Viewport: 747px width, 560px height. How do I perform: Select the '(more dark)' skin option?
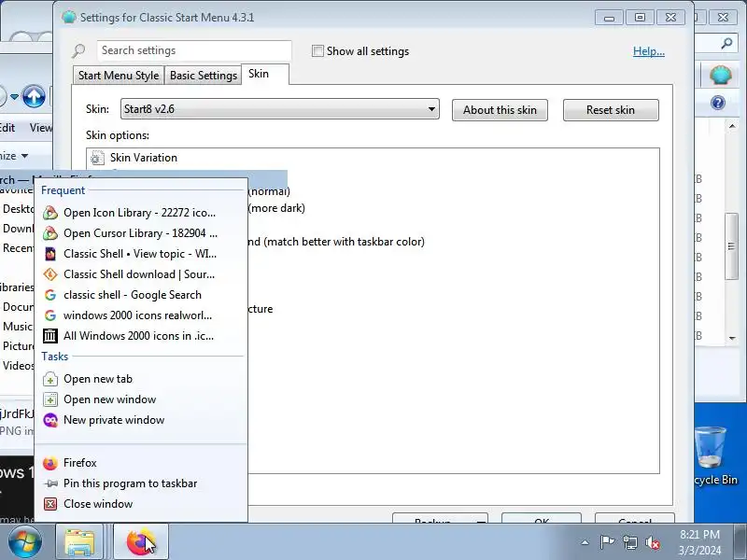point(276,208)
